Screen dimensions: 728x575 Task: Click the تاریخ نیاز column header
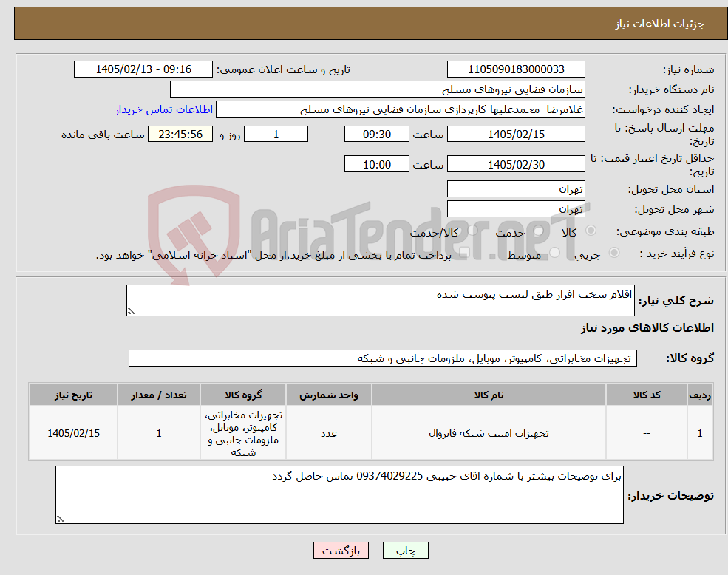[73, 395]
